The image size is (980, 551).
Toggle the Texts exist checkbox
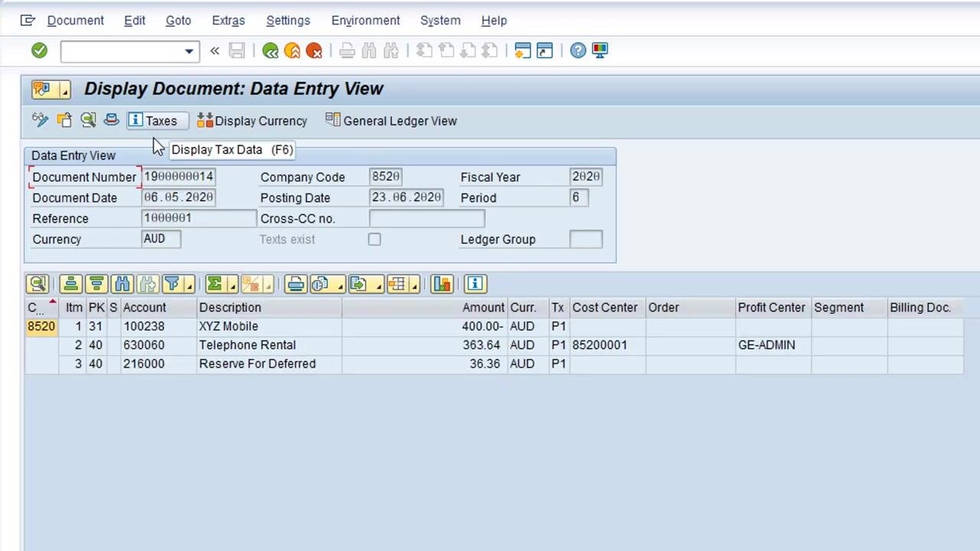[374, 240]
